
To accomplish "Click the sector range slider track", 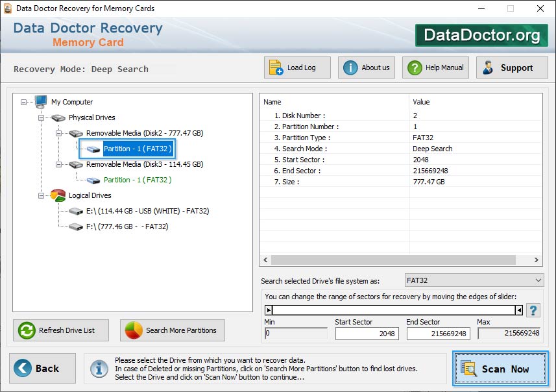I will tap(394, 310).
